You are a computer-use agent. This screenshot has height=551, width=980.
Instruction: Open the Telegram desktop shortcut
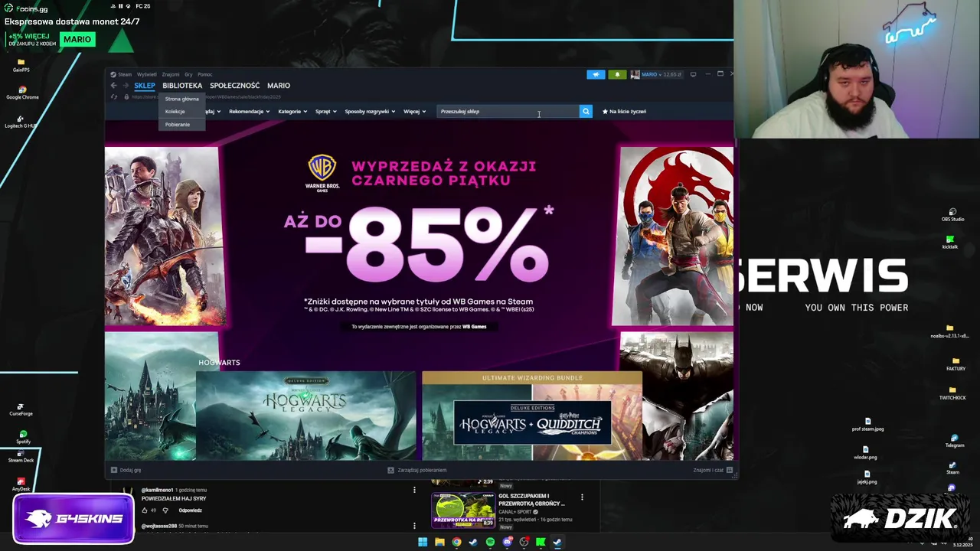954,441
